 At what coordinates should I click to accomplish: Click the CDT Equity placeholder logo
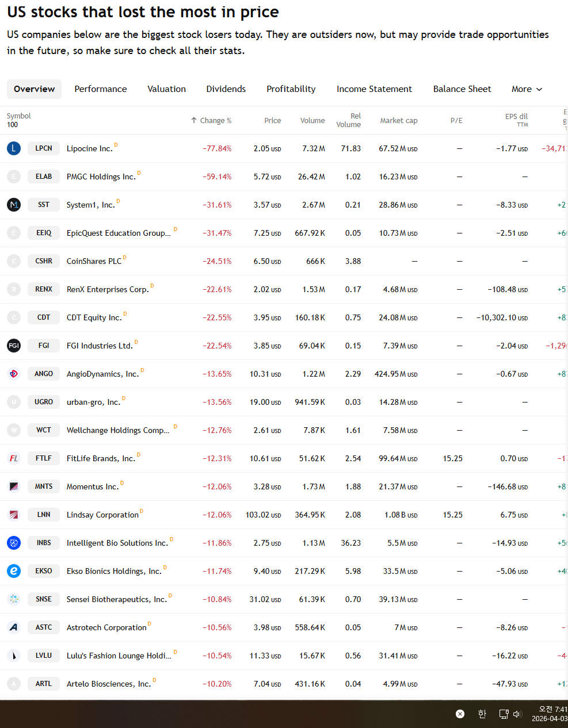pyautogui.click(x=14, y=317)
